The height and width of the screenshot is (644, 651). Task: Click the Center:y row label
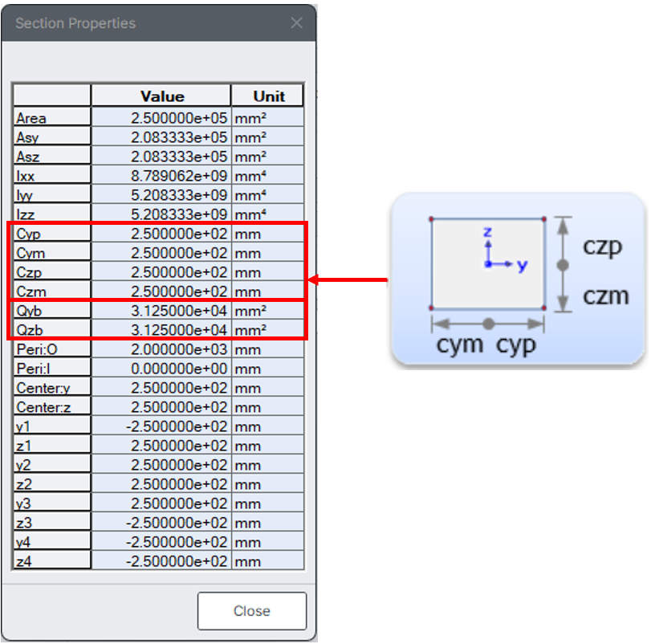[52, 388]
